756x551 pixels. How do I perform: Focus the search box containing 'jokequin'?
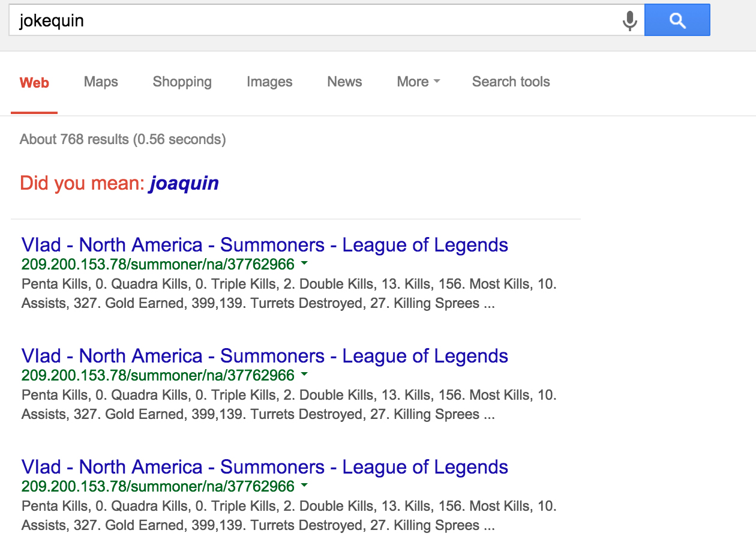(x=312, y=21)
